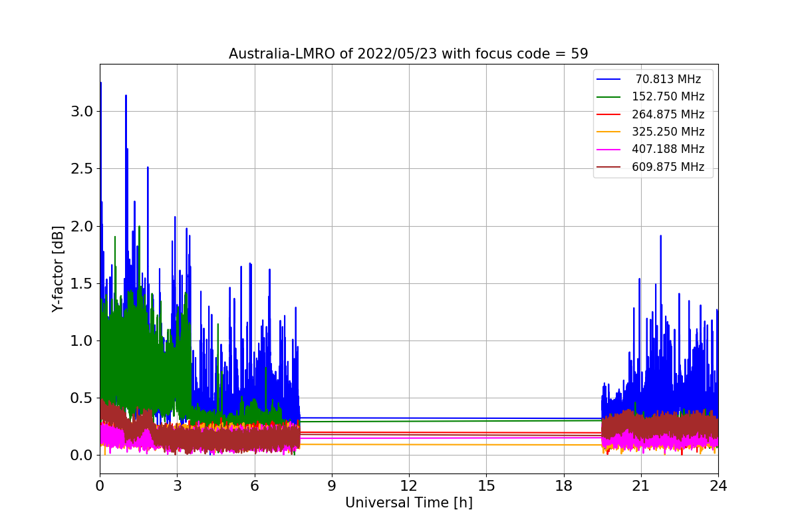Screen dimensions: 798x532
Task: Click the blue line swatch in legend
Action: click(609, 79)
